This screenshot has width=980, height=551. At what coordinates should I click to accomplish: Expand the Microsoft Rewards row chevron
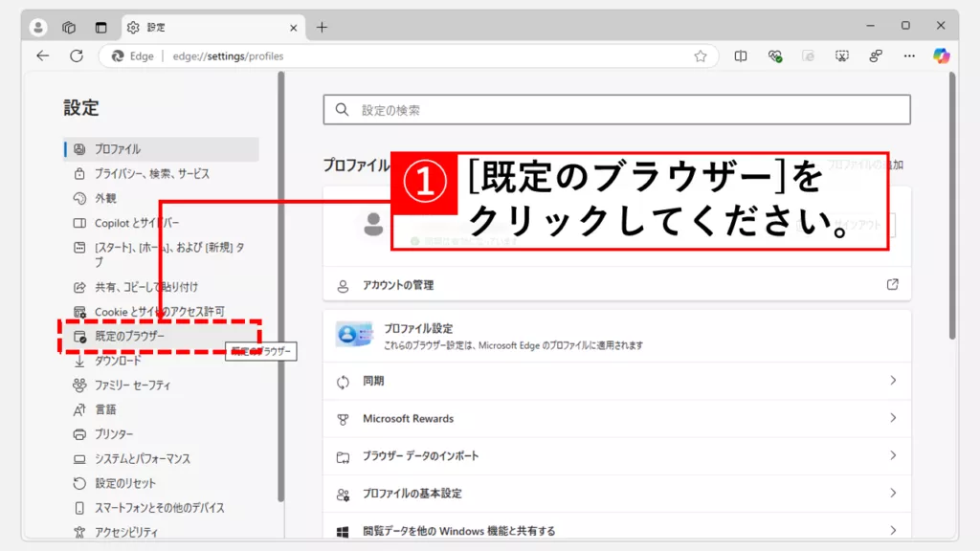pos(893,418)
